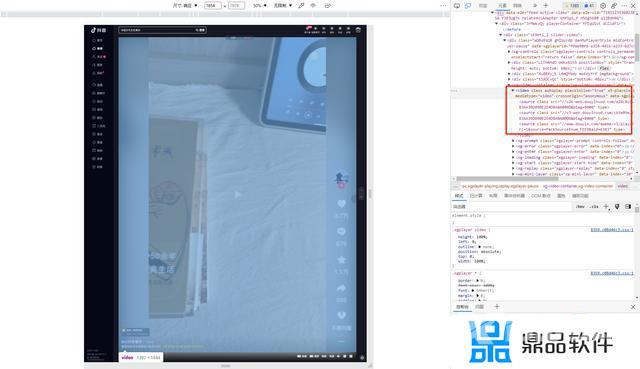Open the drawer 控制台 console tab
This screenshot has width=640, height=369.
462,307
